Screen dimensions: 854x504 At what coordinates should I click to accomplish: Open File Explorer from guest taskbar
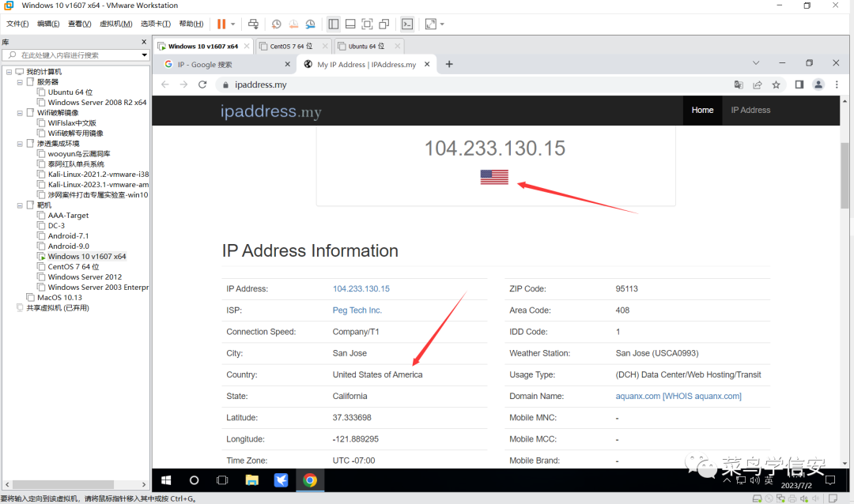pyautogui.click(x=251, y=480)
